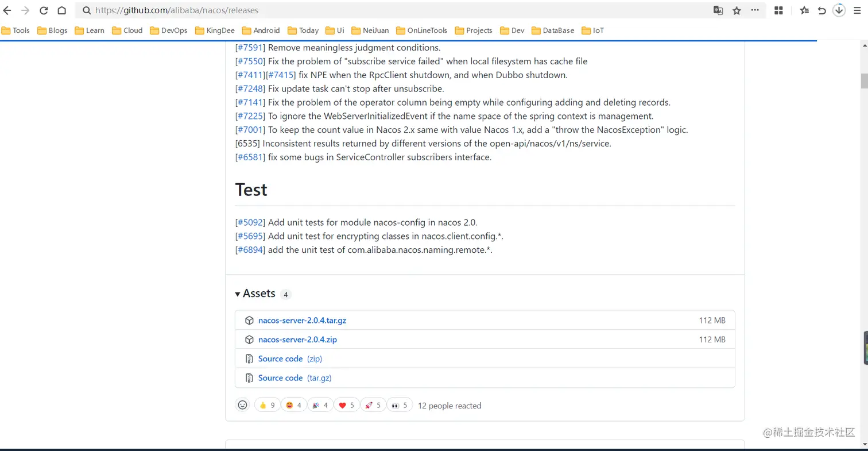Open the DataBase bookmark folder
Image resolution: width=868 pixels, height=451 pixels.
[553, 30]
